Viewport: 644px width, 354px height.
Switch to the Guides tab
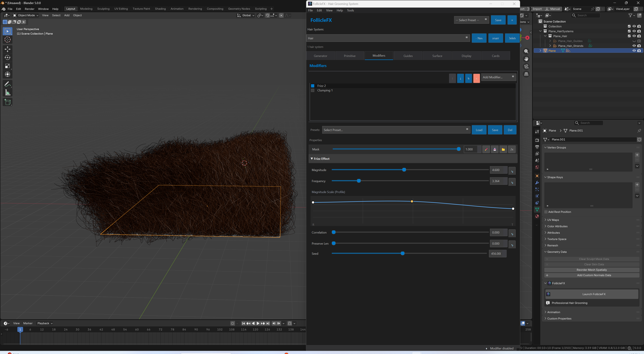[408, 56]
